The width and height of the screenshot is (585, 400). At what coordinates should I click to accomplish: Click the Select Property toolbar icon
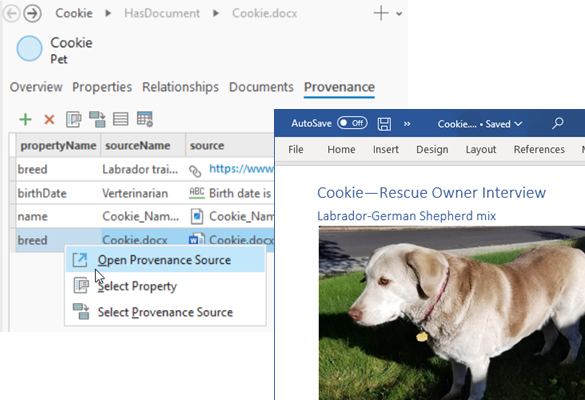73,120
